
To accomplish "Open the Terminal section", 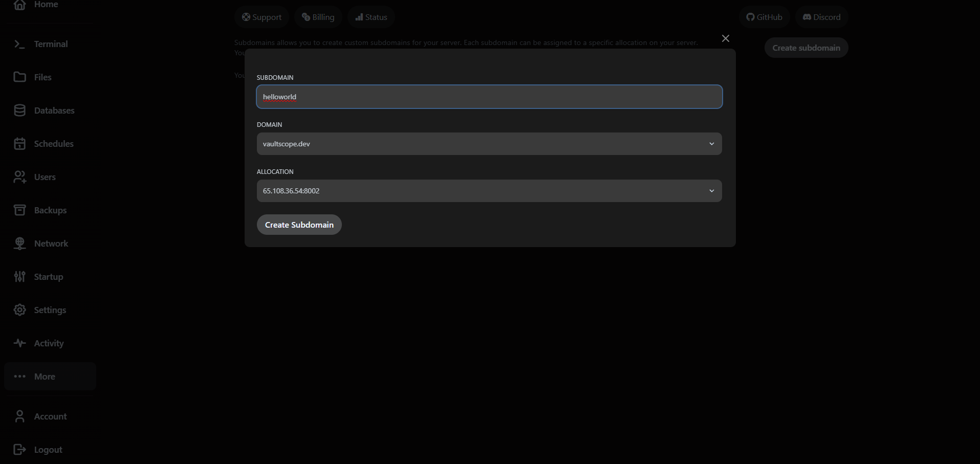I will (x=51, y=44).
